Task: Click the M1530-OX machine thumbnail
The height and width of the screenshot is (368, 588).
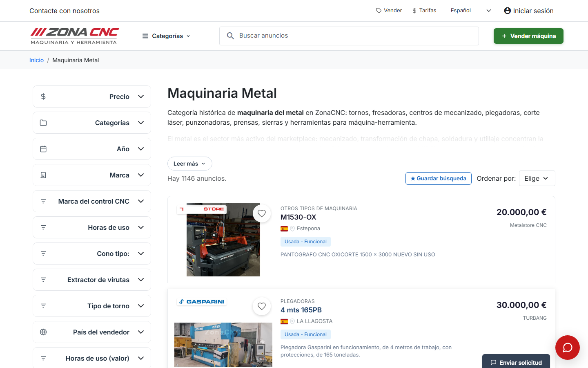Action: (223, 240)
